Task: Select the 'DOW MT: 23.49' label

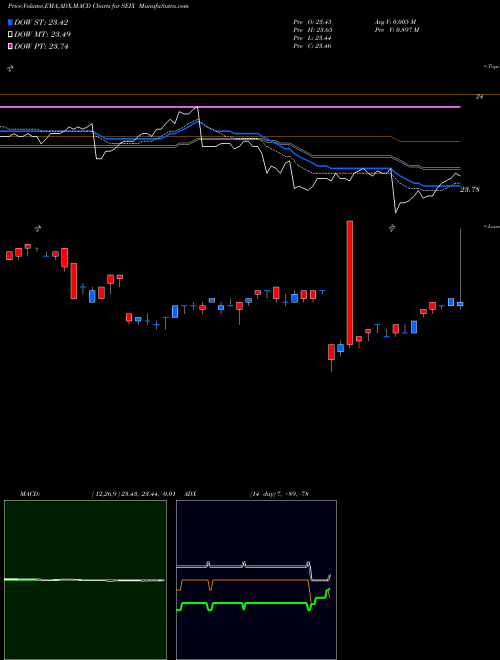Action: tap(42, 35)
